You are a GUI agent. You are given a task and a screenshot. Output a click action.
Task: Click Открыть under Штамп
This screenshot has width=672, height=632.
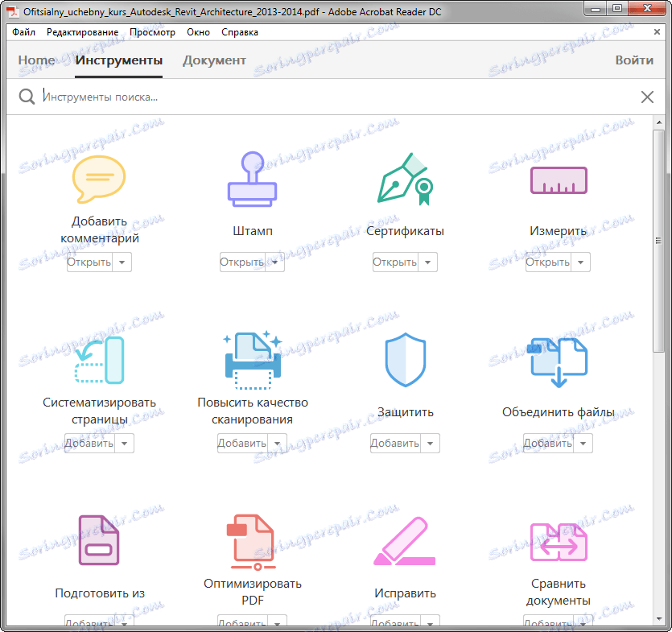pyautogui.click(x=242, y=262)
